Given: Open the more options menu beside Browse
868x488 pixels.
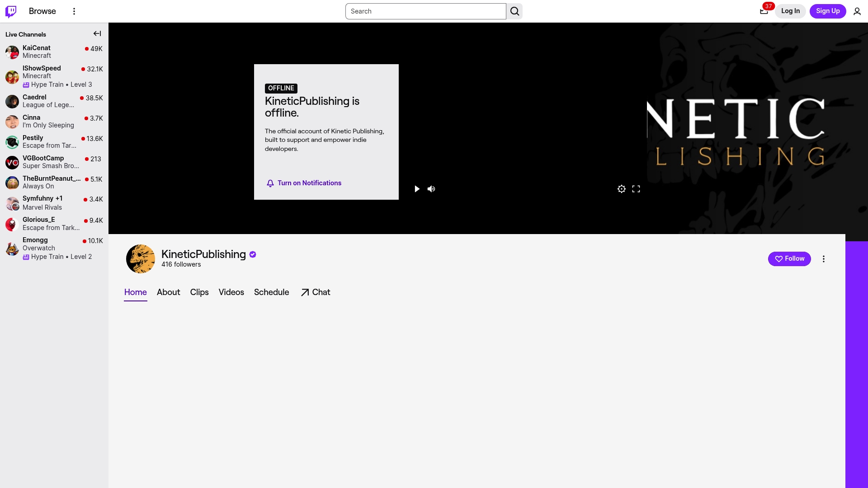Looking at the screenshot, I should tap(74, 11).
